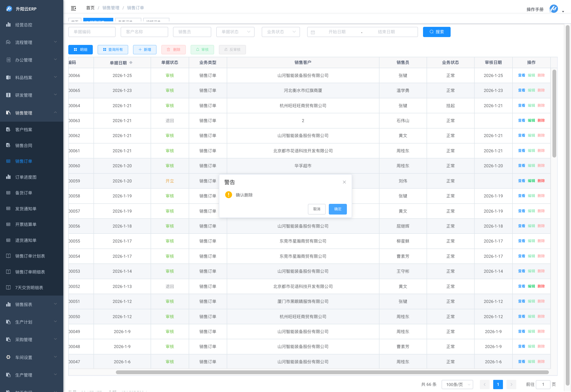571x392 pixels.
Task: Click the 订单进度图 sidebar icon
Action: click(x=8, y=177)
